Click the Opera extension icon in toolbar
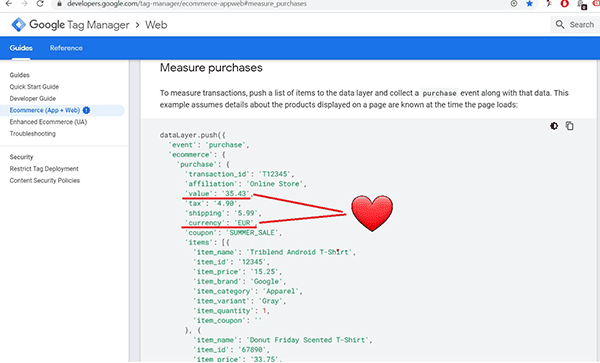 (x=564, y=3)
